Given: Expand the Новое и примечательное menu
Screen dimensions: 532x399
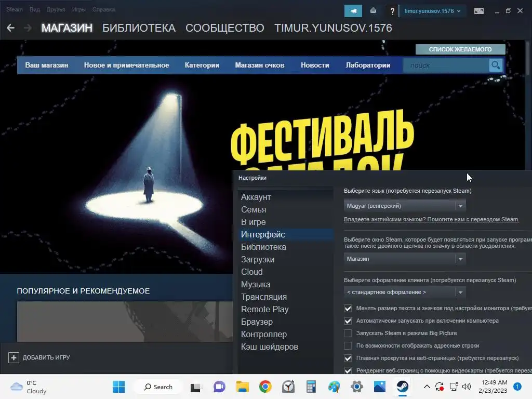Looking at the screenshot, I should click(x=126, y=65).
